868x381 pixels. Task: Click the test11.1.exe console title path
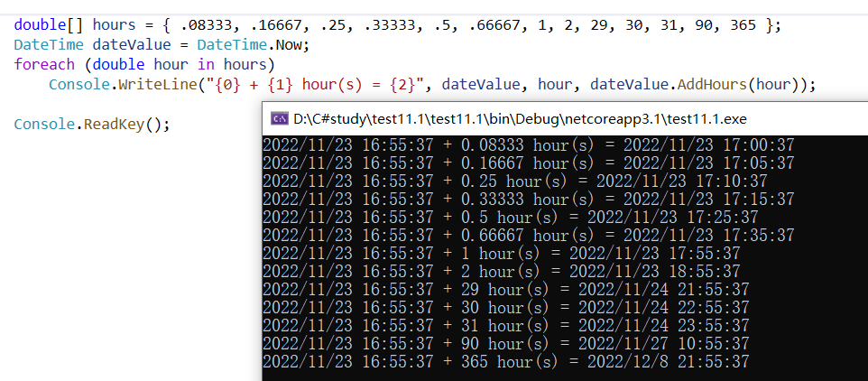(x=520, y=118)
